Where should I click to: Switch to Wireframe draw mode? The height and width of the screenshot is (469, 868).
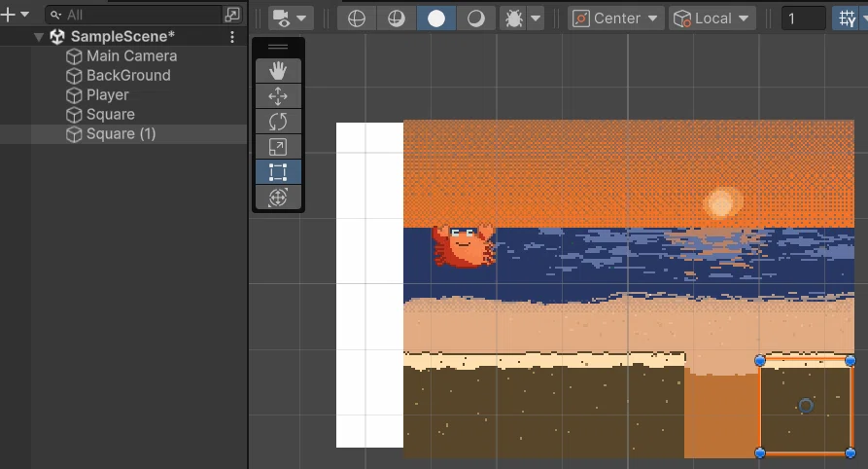357,18
